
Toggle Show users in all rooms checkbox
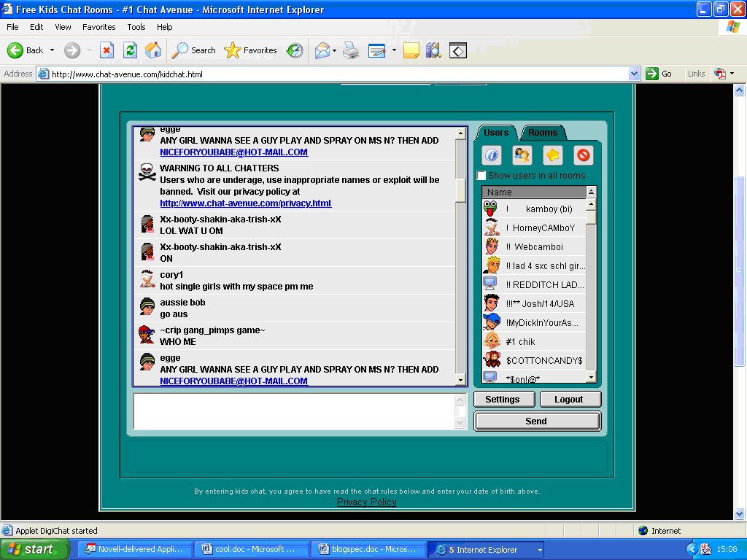pos(481,175)
